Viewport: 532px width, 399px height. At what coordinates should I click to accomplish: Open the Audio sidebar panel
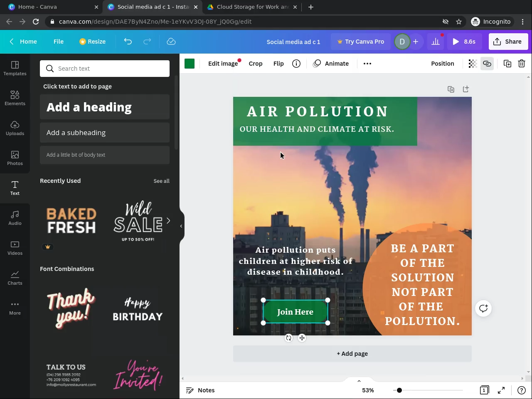tap(15, 218)
